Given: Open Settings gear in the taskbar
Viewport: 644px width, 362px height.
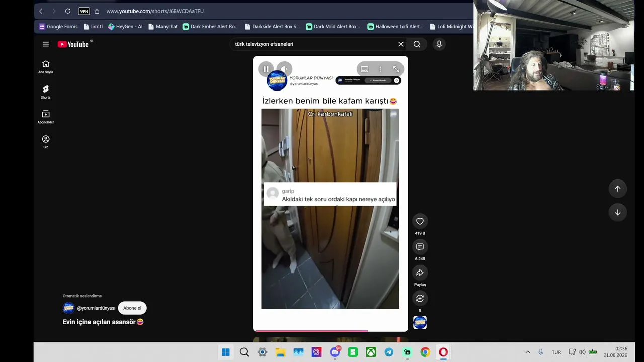Looking at the screenshot, I should (x=262, y=352).
